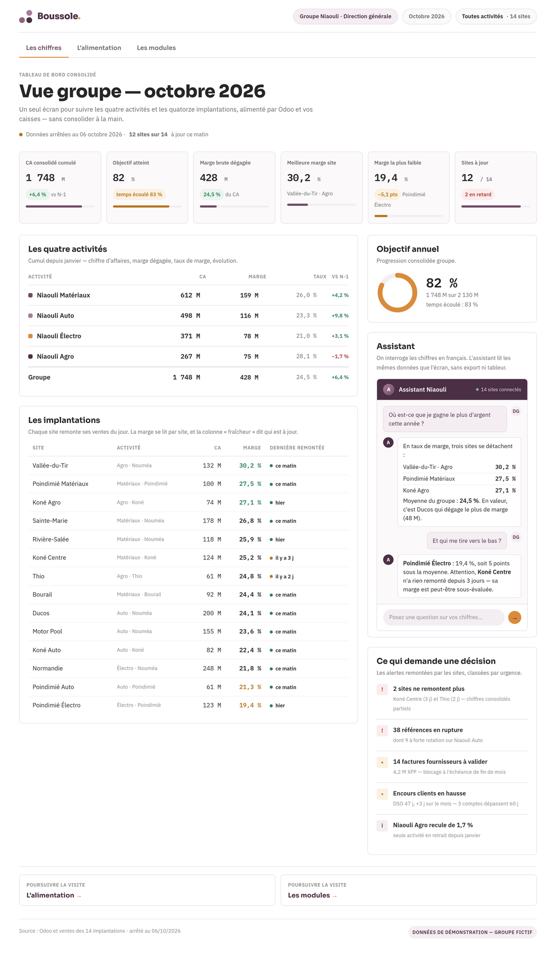Open the Toutes activités filter

coord(496,16)
